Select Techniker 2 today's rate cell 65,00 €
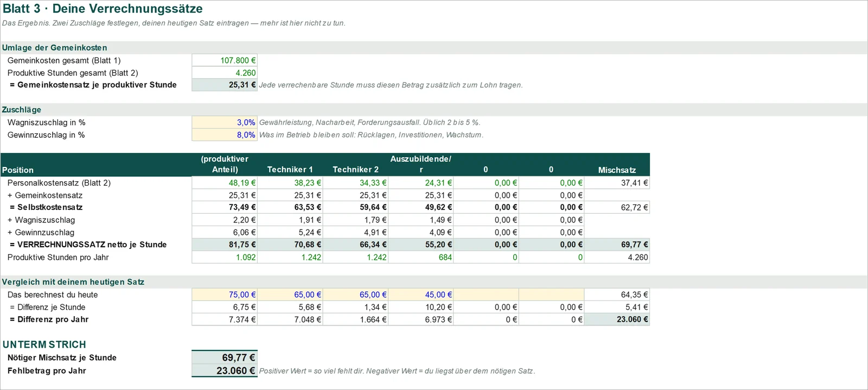868x390 pixels. point(356,295)
